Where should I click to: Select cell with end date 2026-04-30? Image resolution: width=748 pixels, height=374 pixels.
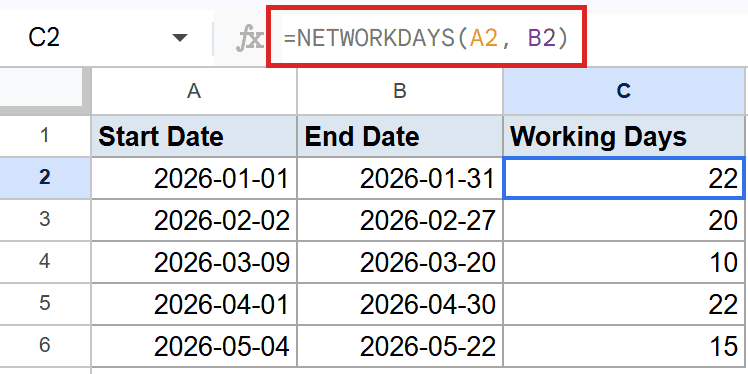(400, 303)
